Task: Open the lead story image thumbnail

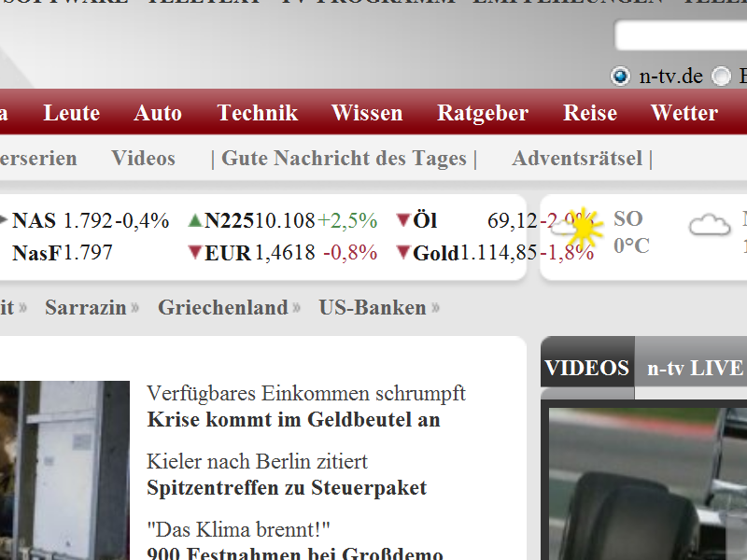Action: (x=64, y=470)
